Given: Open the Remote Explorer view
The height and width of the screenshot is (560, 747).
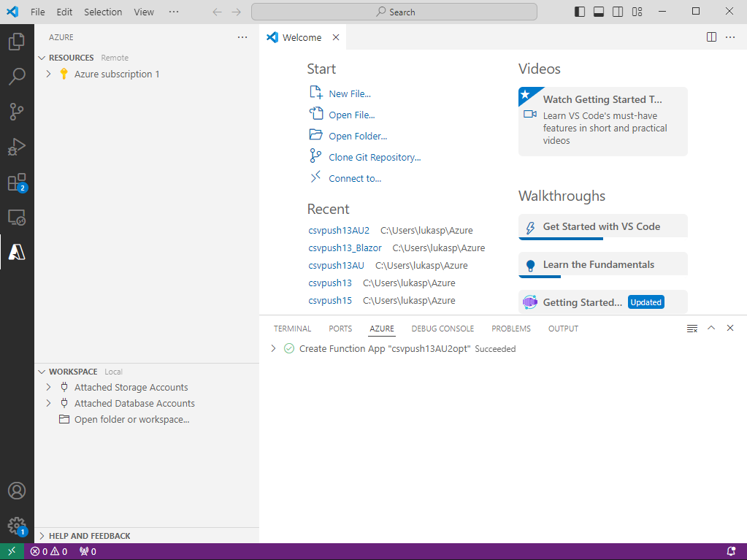Looking at the screenshot, I should click(x=17, y=218).
